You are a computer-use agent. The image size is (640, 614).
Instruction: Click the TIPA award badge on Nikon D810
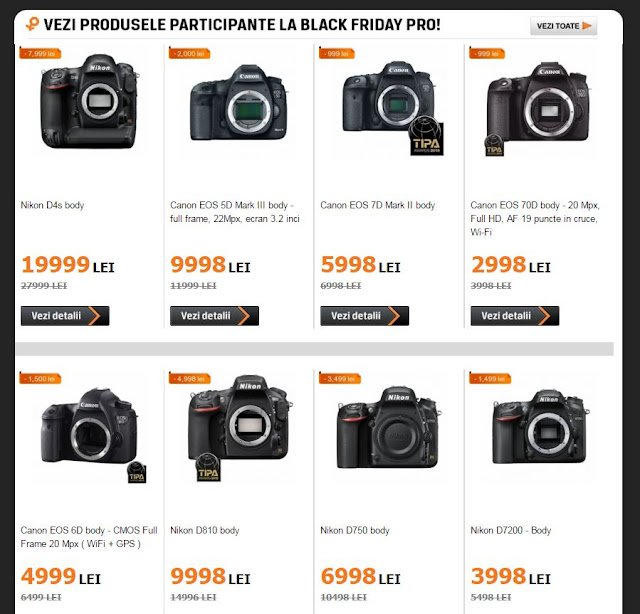(208, 468)
